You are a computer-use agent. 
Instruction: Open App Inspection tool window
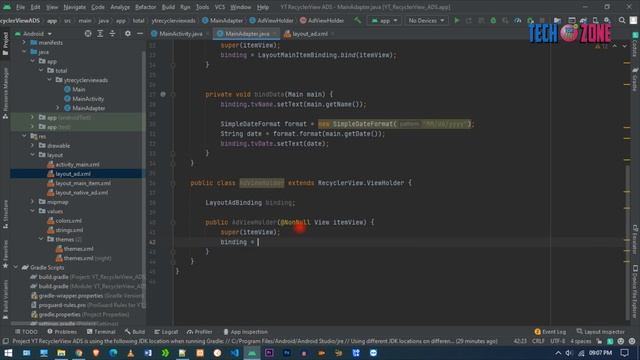click(x=245, y=332)
